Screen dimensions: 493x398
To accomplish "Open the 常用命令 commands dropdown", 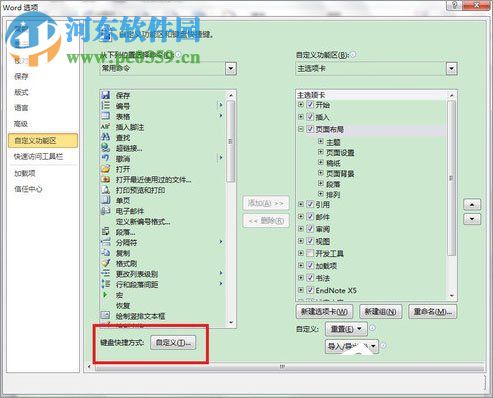I will point(231,69).
